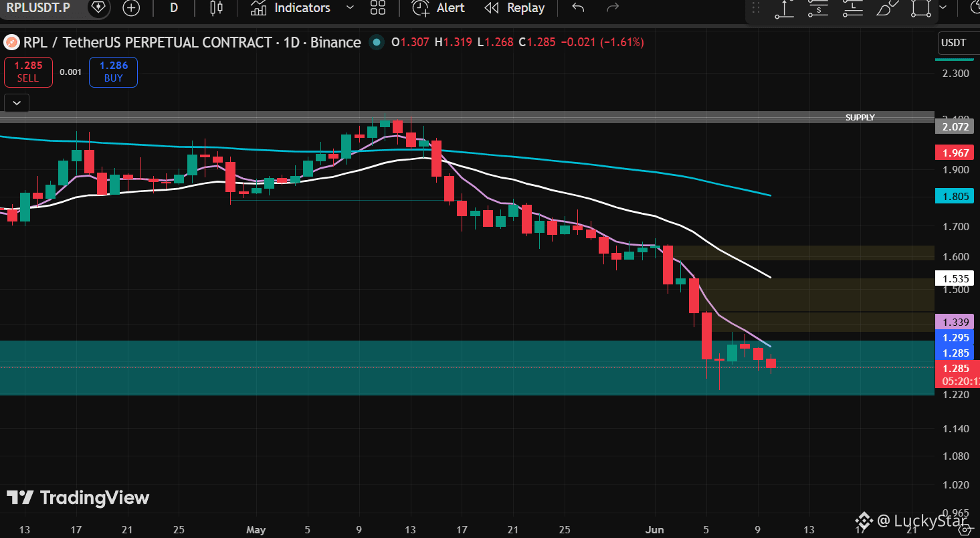Viewport: 980px width, 538px height.
Task: Open symbol search for RPLUSDT.P
Action: coord(38,8)
